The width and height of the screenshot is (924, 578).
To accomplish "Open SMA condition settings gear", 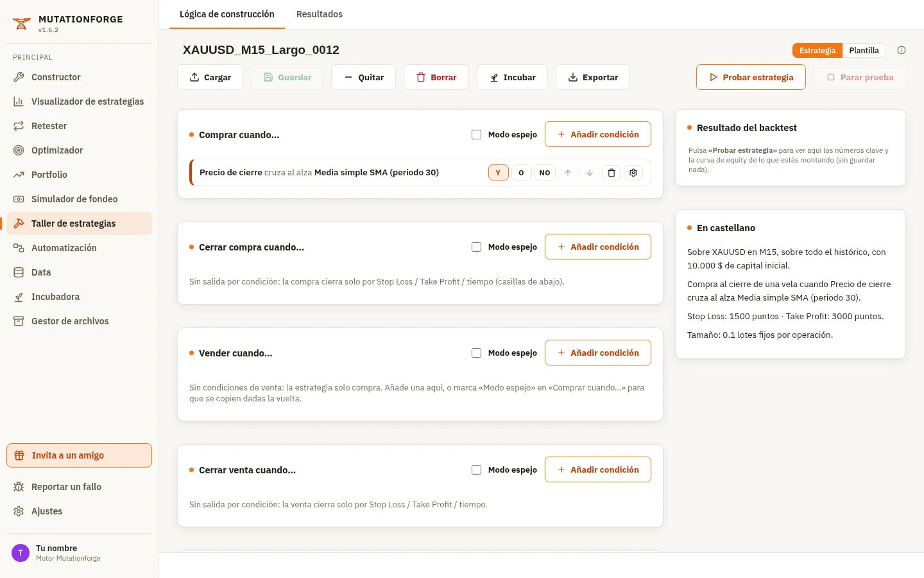I will point(633,173).
